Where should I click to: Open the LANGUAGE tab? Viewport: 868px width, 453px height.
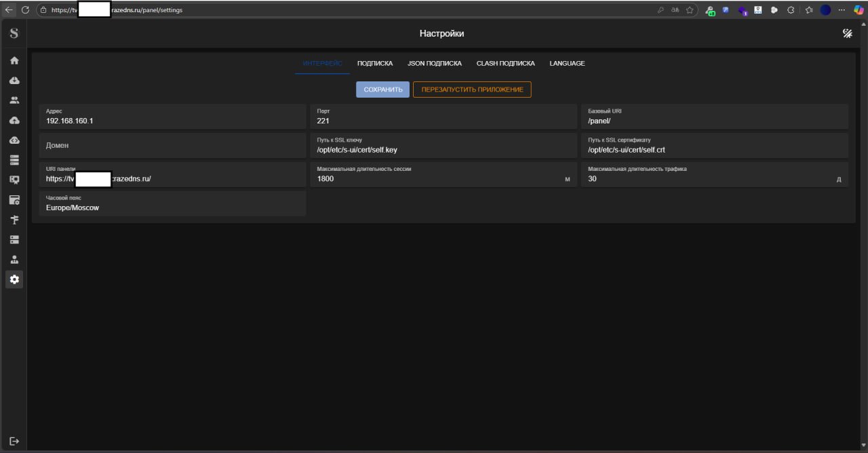pyautogui.click(x=567, y=63)
